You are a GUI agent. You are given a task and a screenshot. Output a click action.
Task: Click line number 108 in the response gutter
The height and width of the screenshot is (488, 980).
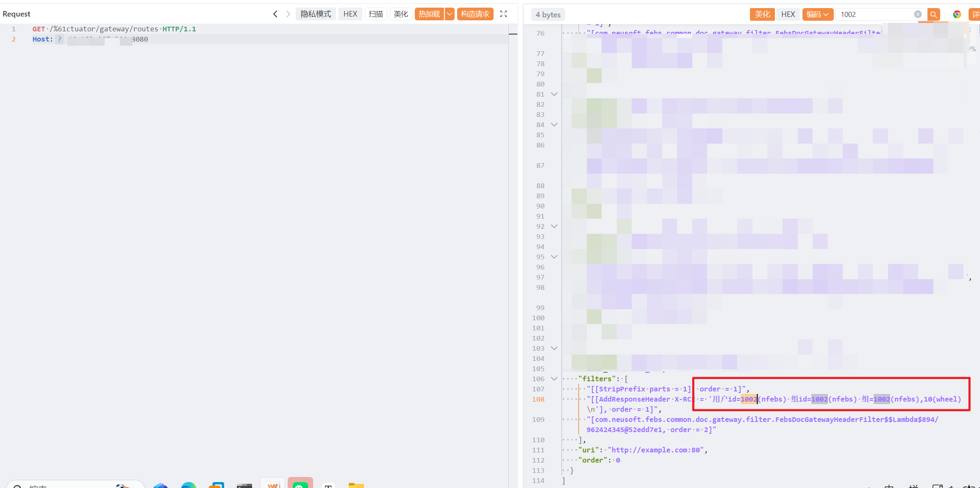(x=538, y=399)
